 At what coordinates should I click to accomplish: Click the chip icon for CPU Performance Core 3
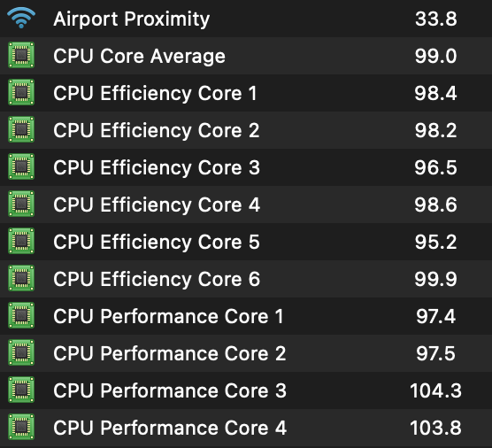click(21, 390)
